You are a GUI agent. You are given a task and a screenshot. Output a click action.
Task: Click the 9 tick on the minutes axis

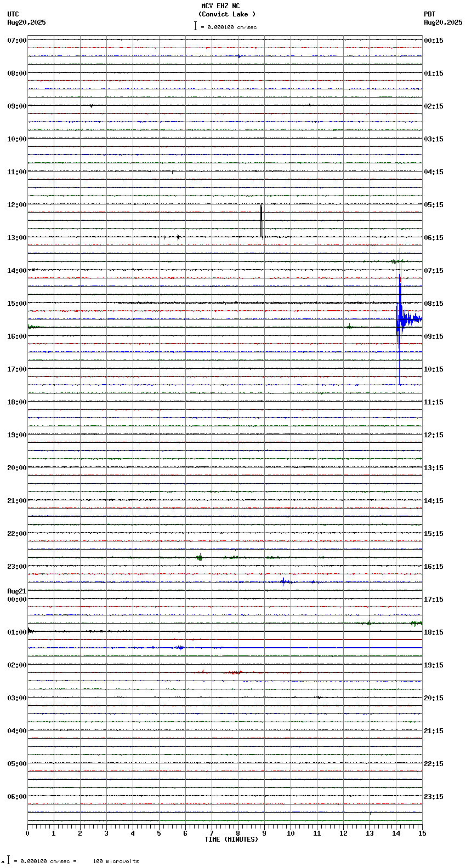click(x=264, y=833)
